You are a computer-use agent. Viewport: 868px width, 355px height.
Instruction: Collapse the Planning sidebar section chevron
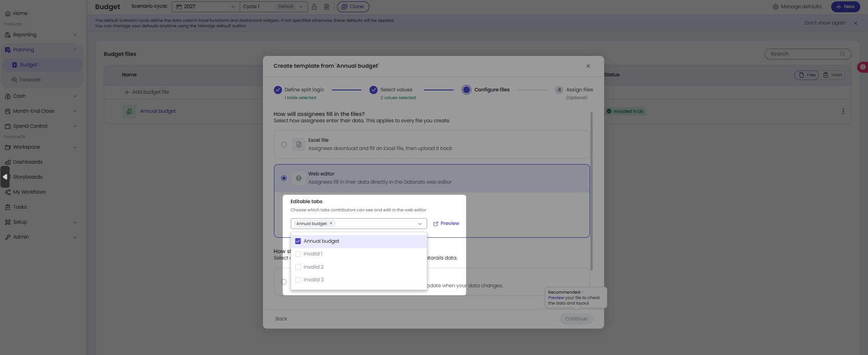75,50
